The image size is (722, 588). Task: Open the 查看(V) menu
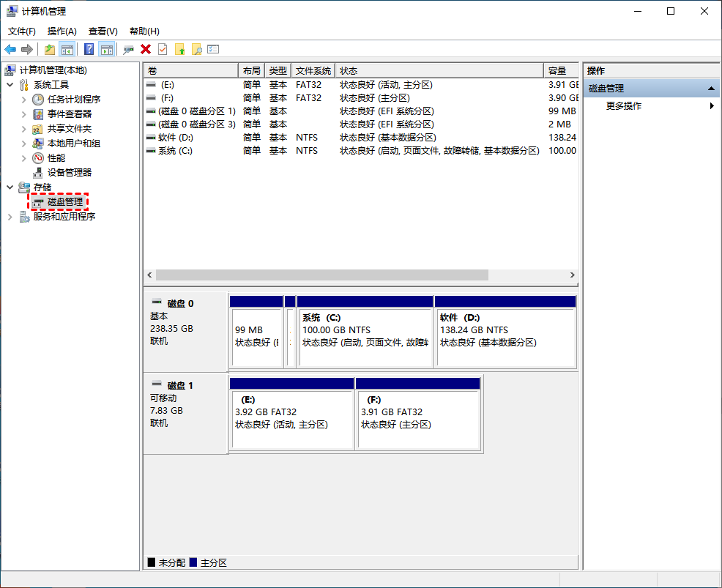coord(103,31)
